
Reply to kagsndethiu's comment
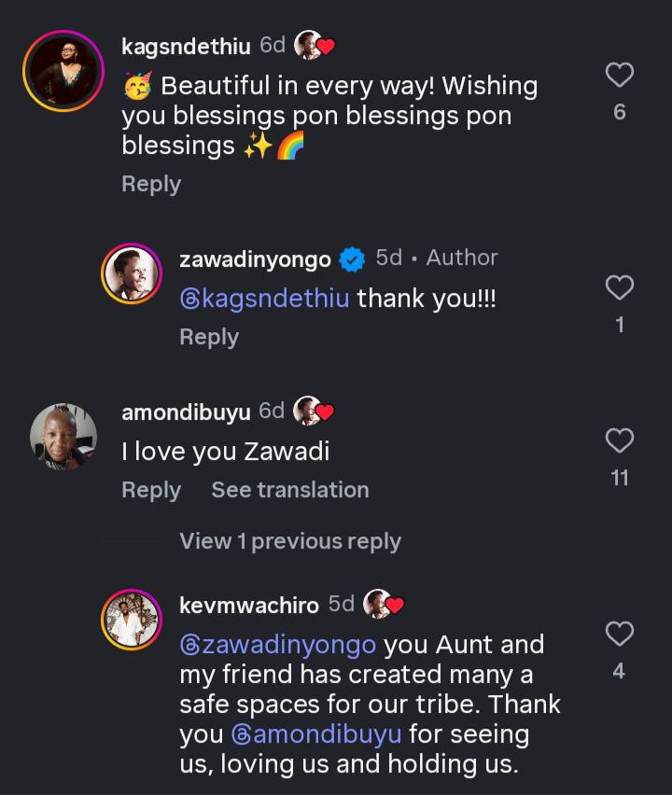(151, 184)
